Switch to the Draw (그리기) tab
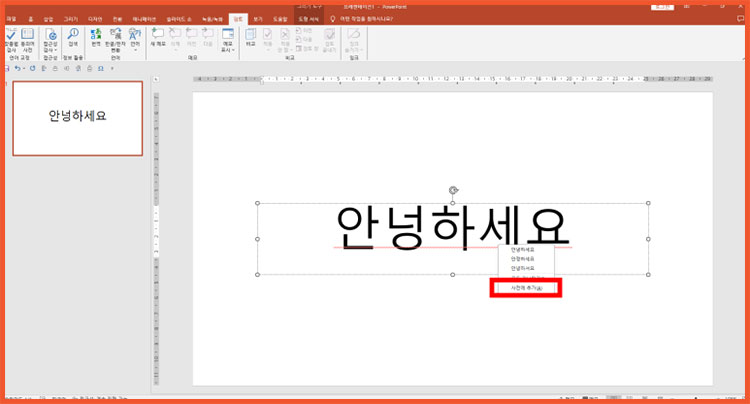This screenshot has height=404, width=750. pos(71,19)
